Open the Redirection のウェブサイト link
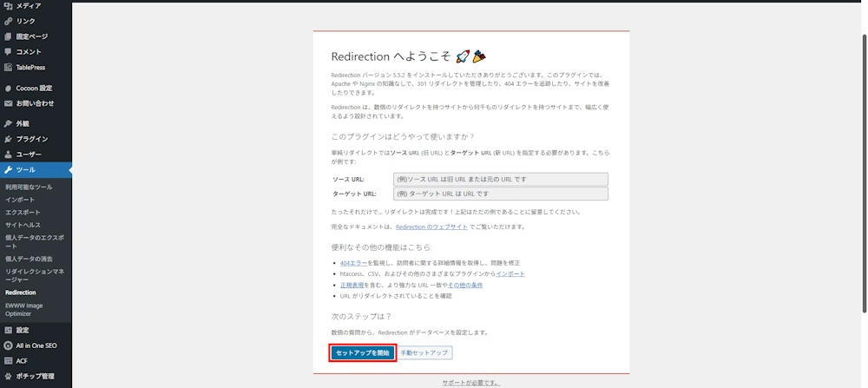 [431, 227]
